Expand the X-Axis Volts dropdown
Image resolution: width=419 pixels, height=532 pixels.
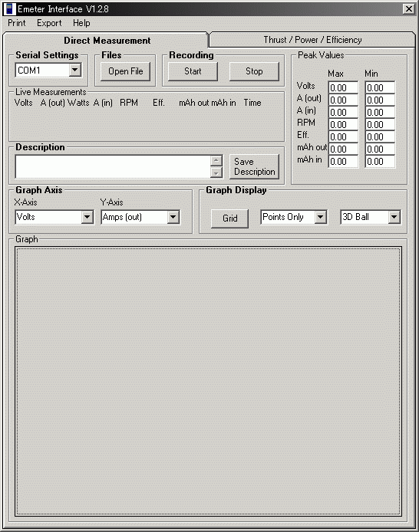click(87, 217)
